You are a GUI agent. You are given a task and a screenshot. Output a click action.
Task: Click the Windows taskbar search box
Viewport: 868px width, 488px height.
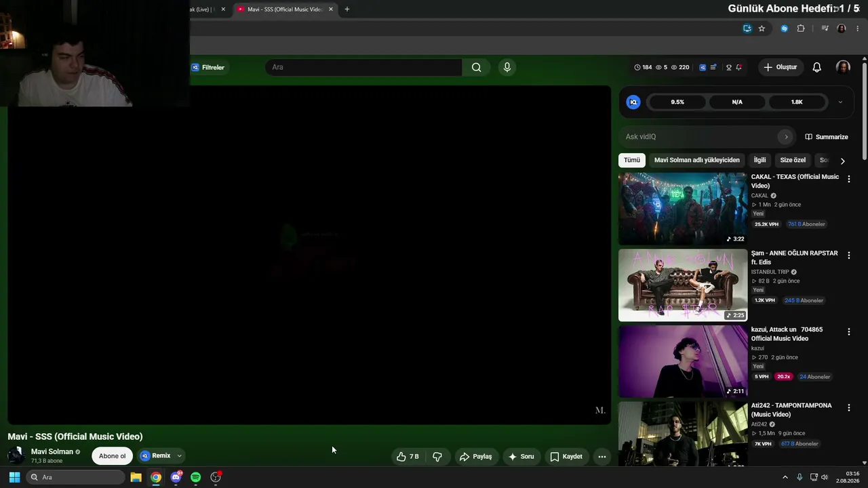pos(75,477)
